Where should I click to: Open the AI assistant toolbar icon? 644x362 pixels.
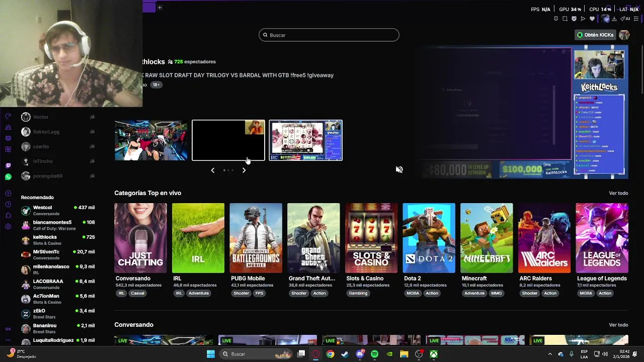tap(625, 19)
